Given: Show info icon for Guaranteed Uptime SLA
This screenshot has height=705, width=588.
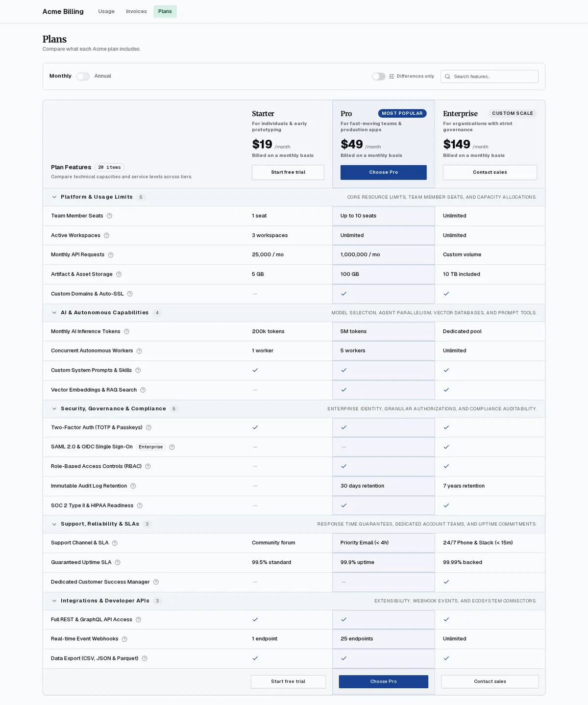Looking at the screenshot, I should tap(118, 563).
